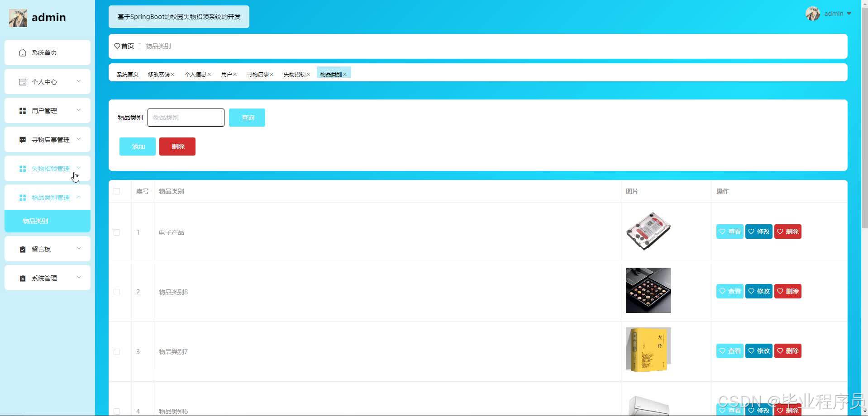Click the chat bubble icon beside 寻物启事管理
The height and width of the screenshot is (416, 868).
point(23,140)
